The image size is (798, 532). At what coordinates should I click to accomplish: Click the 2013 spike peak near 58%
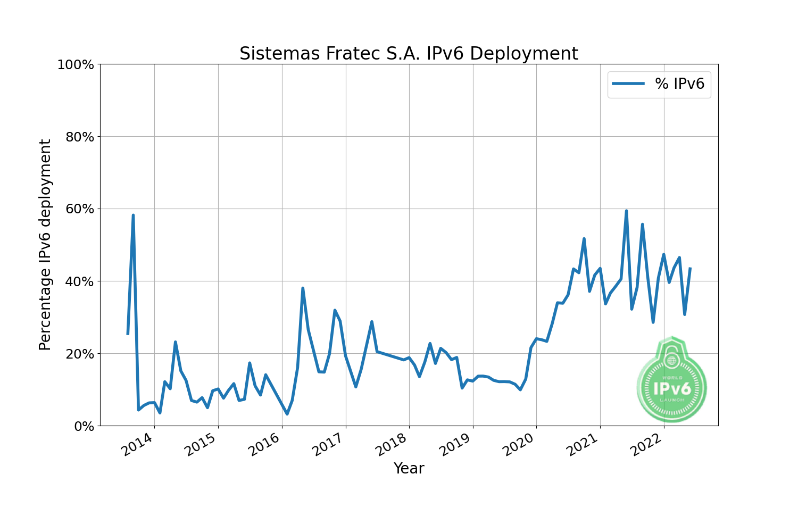point(133,215)
